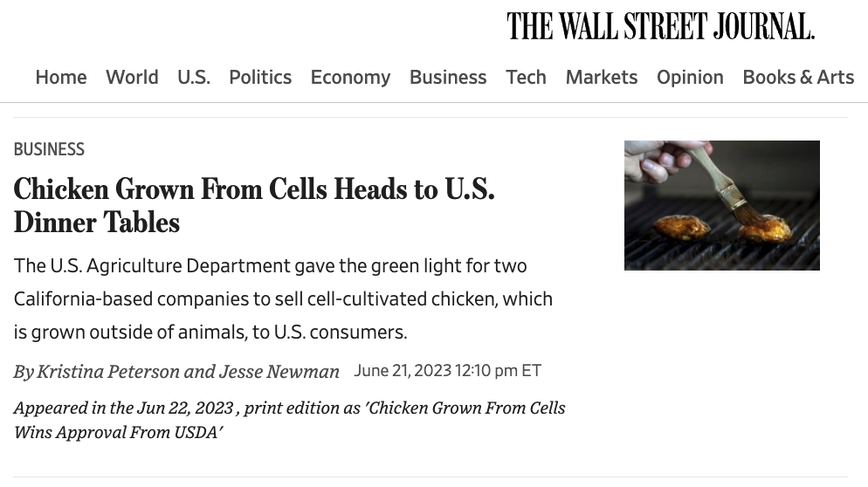The image size is (868, 487).
Task: Navigate to the Economy section
Action: pyautogui.click(x=350, y=77)
